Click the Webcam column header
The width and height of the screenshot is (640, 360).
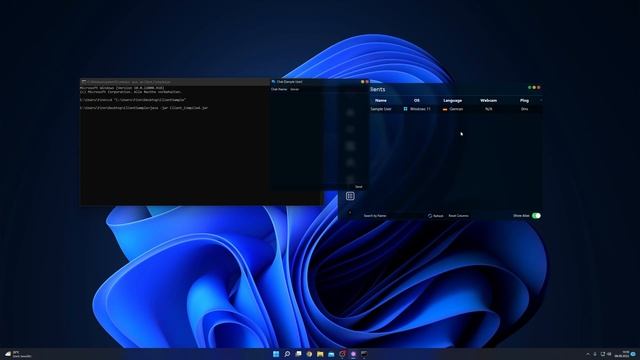pos(488,100)
